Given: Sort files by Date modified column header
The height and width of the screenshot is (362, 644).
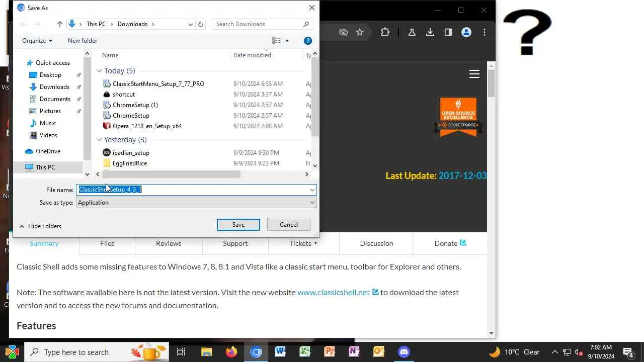Looking at the screenshot, I should [252, 55].
